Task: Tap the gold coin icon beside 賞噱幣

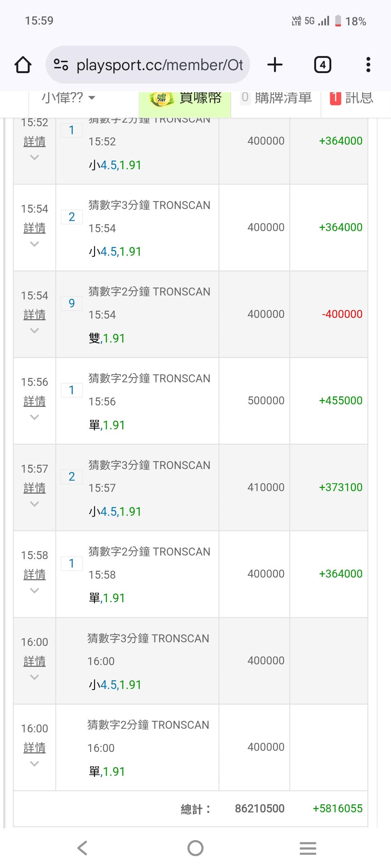Action: (x=161, y=98)
